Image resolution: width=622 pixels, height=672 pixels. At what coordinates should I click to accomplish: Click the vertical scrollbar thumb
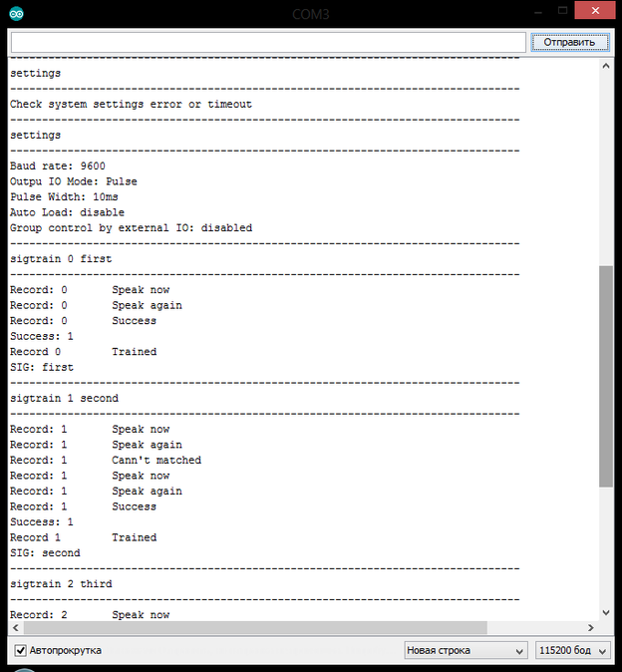click(606, 376)
